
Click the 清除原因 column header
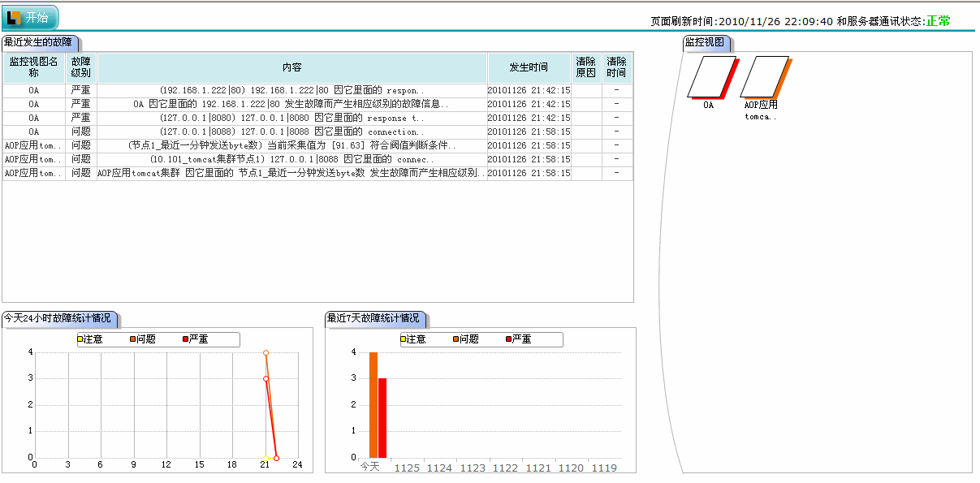pyautogui.click(x=586, y=67)
